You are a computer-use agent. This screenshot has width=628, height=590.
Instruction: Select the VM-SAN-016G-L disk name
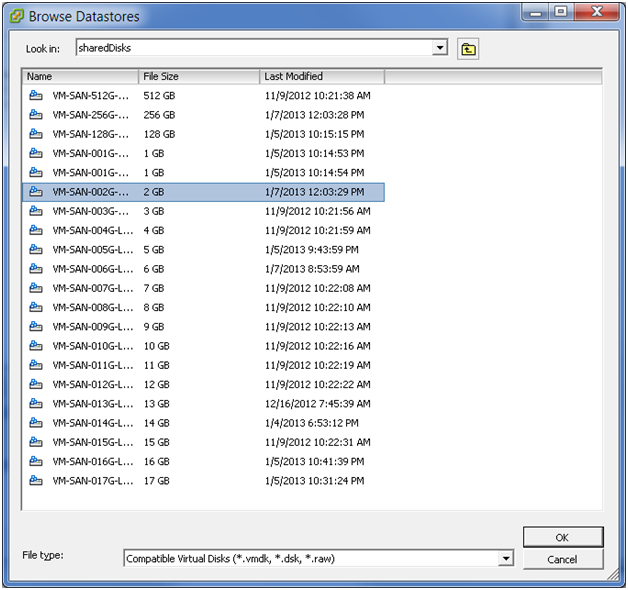tap(93, 461)
